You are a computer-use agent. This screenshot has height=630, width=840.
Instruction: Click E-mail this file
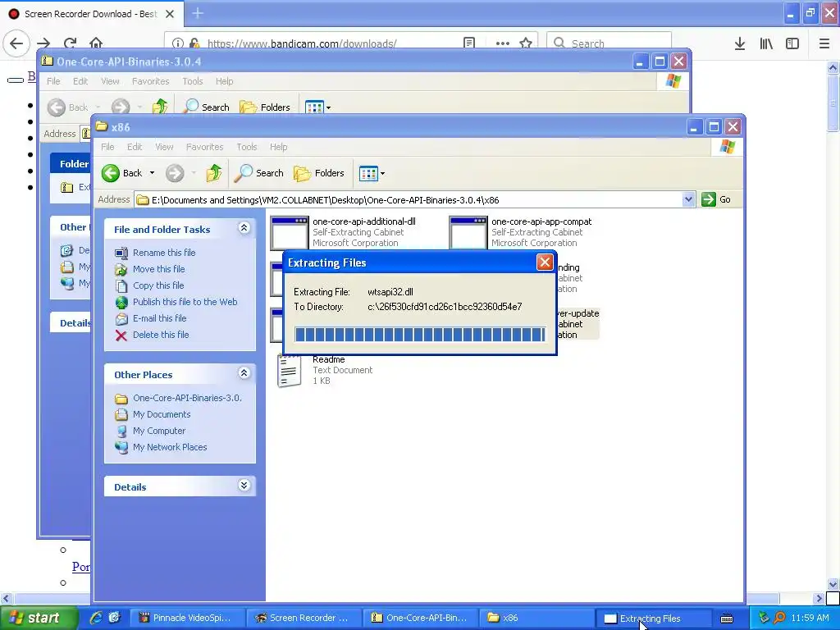pos(160,318)
